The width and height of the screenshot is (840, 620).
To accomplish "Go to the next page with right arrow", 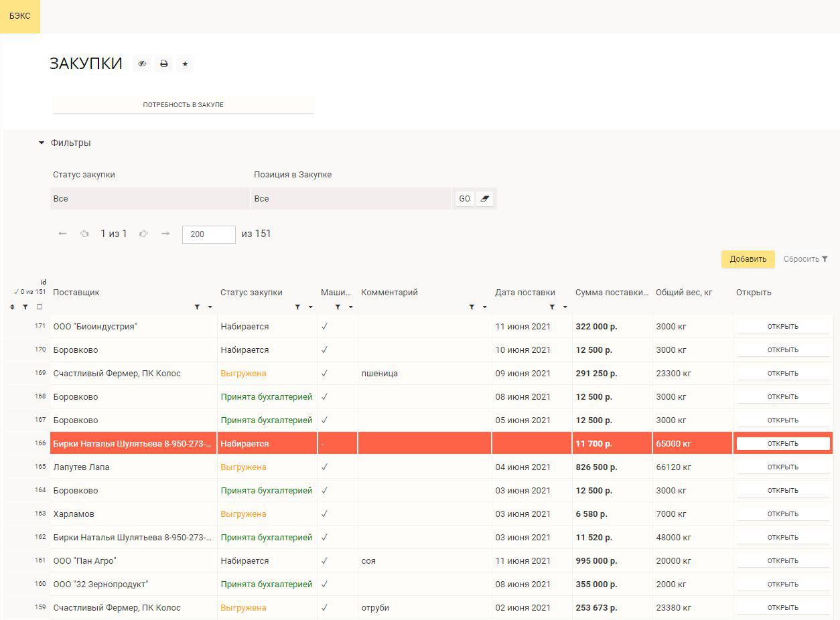I will point(165,234).
